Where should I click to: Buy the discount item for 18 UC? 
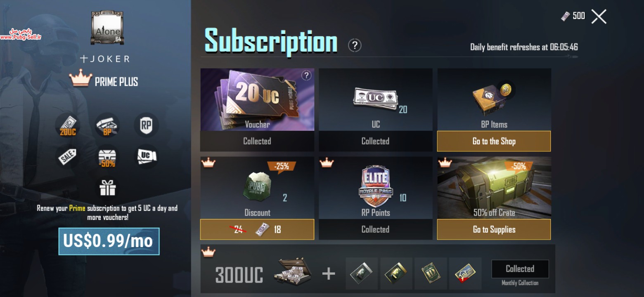[x=257, y=229]
